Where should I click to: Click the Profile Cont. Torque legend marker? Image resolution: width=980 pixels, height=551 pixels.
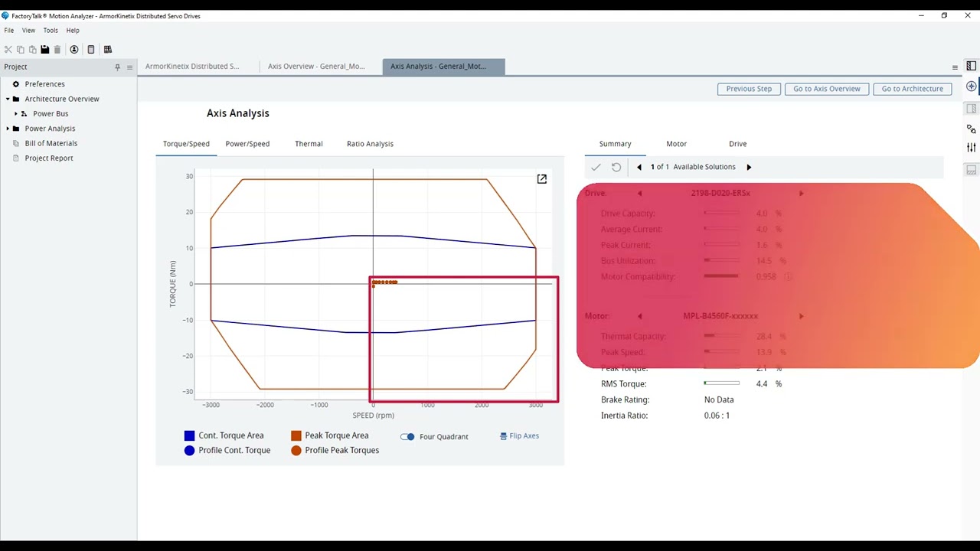click(189, 451)
